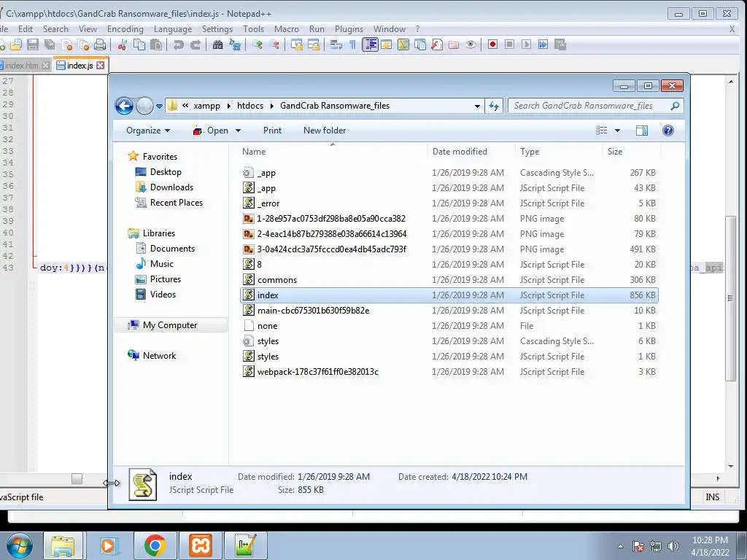This screenshot has width=747, height=560.
Task: Click the Save Recorded Macro icon
Action: point(560,44)
